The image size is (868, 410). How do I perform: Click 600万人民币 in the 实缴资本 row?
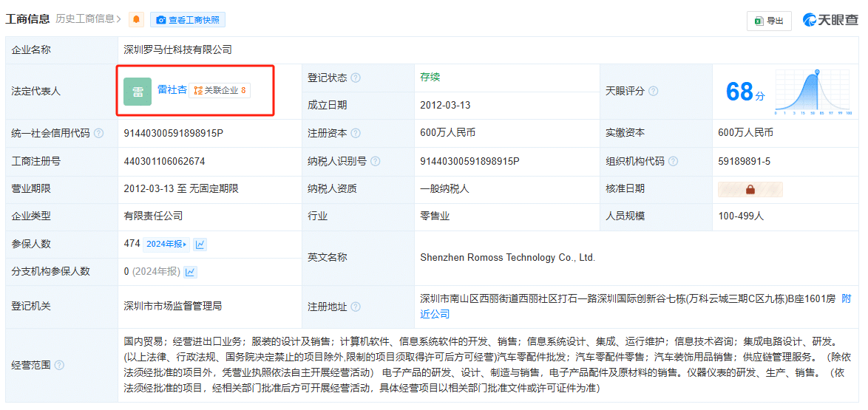[746, 133]
